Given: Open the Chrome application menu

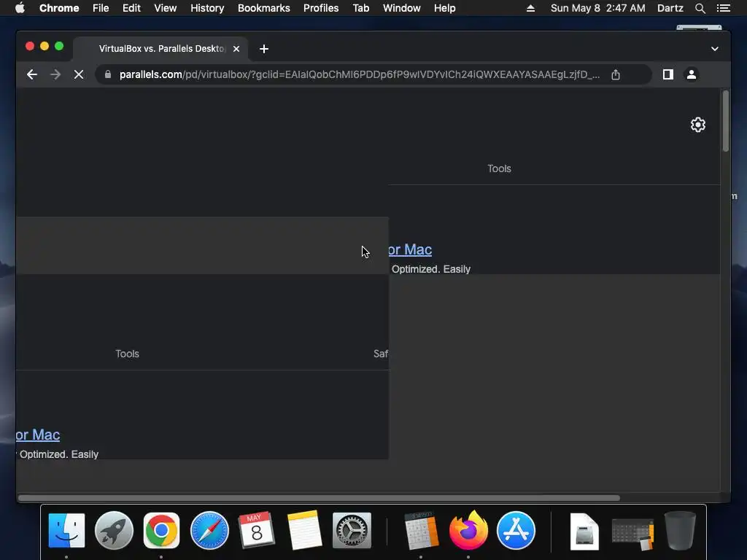Looking at the screenshot, I should click(x=59, y=8).
